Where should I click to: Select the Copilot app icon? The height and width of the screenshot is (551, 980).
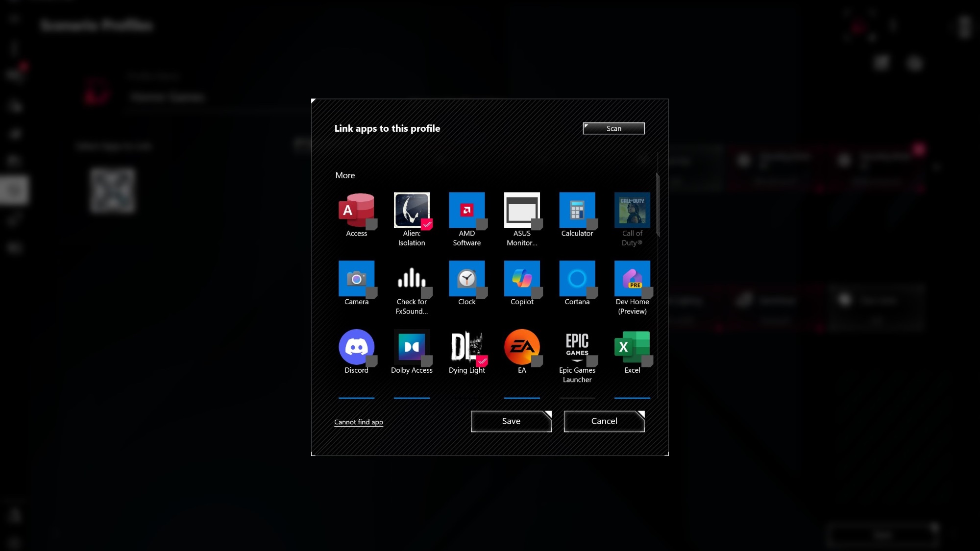[522, 278]
